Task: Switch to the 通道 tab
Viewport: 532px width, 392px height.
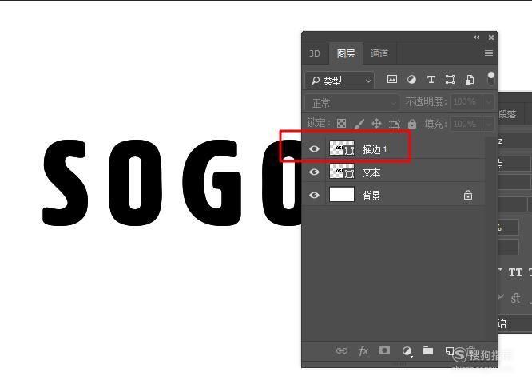Action: 379,53
